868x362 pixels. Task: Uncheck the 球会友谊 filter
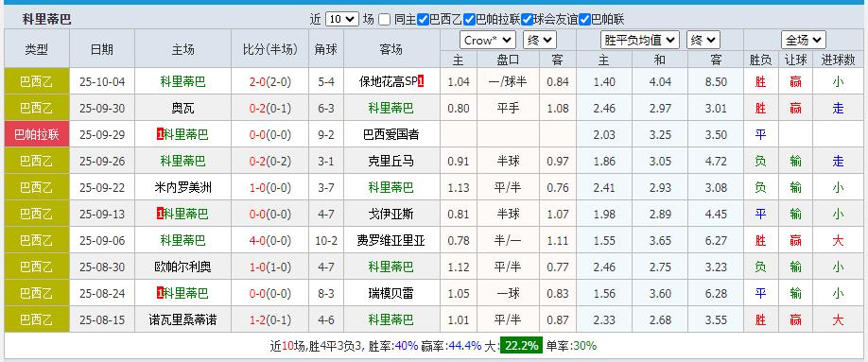(527, 19)
